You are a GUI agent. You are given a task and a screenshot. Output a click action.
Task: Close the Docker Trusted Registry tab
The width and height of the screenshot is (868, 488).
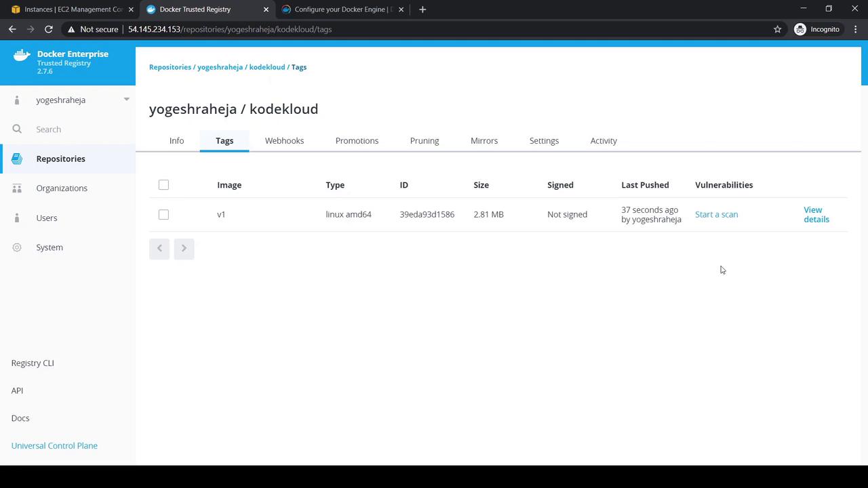[x=266, y=9]
